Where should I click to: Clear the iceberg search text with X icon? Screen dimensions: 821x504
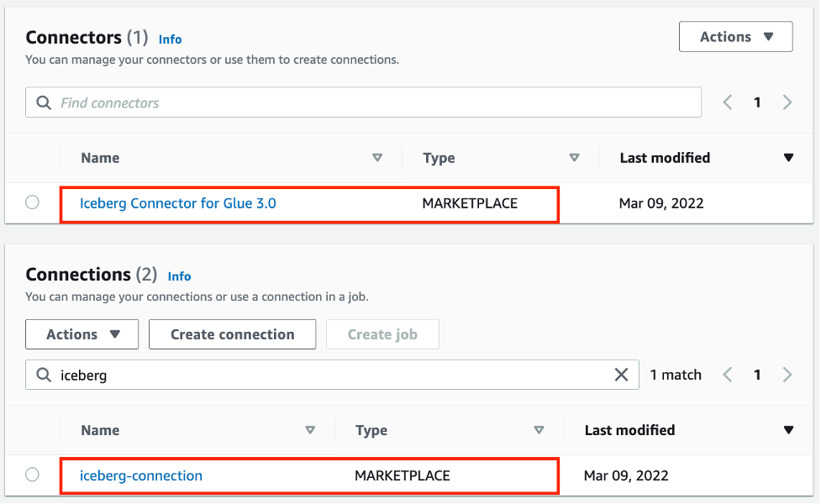pyautogui.click(x=621, y=375)
